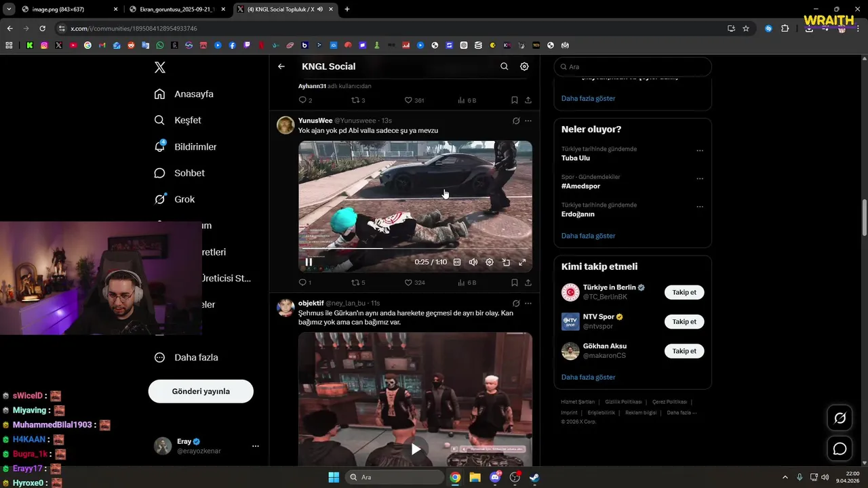Click the Gönderi yayınla button

click(x=201, y=391)
